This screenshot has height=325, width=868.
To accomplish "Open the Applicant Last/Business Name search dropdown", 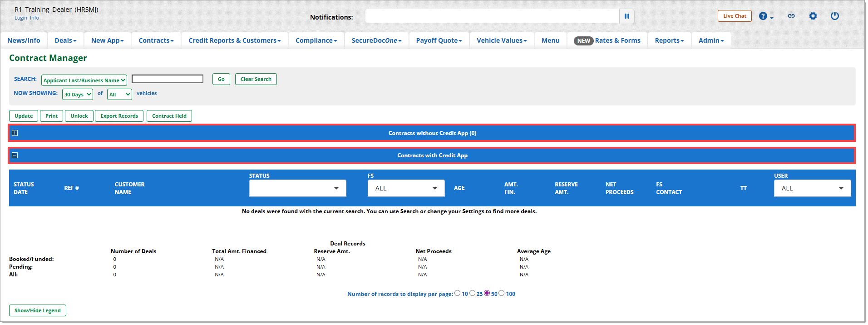I will coord(84,80).
